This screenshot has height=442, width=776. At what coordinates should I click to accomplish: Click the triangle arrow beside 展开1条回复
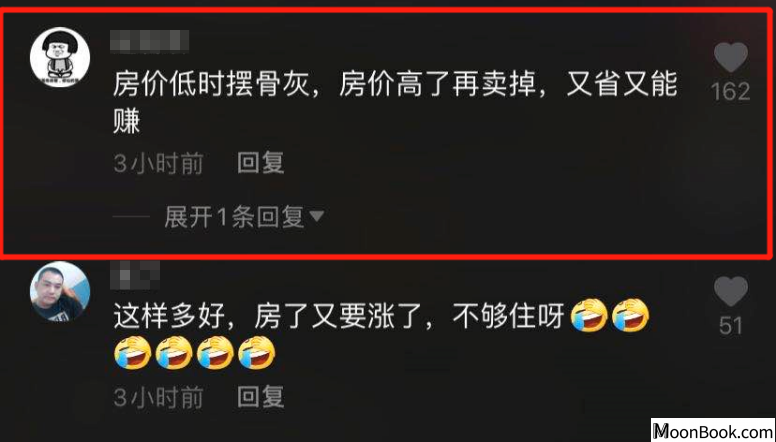[316, 216]
